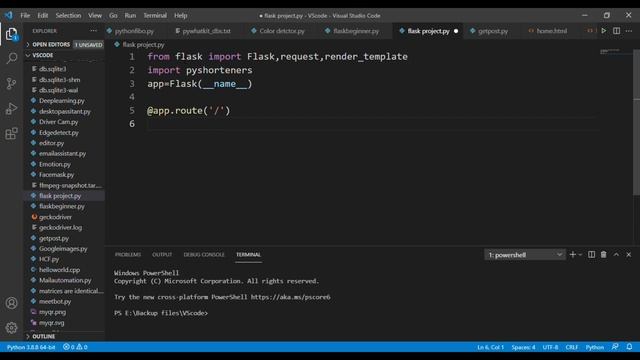Image resolution: width=640 pixels, height=360 pixels.
Task: Click the code minimap preview
Action: point(610,51)
